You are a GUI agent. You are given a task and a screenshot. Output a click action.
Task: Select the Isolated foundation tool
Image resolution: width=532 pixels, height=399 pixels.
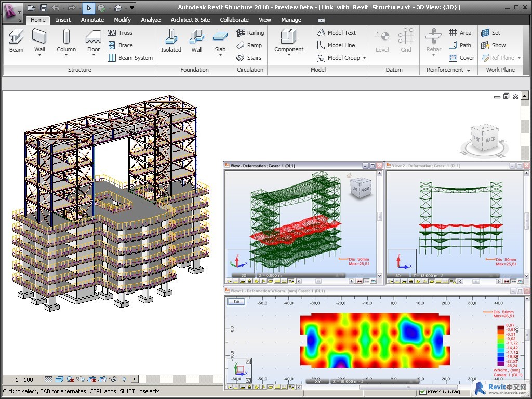coord(171,41)
